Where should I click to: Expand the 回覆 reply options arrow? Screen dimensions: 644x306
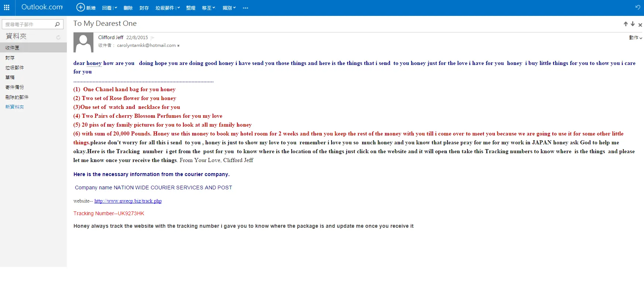point(116,8)
